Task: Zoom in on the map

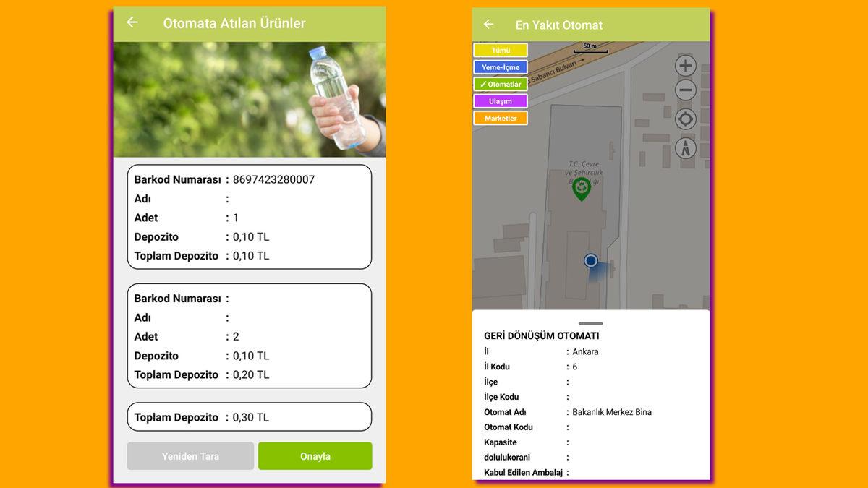Action: [685, 66]
